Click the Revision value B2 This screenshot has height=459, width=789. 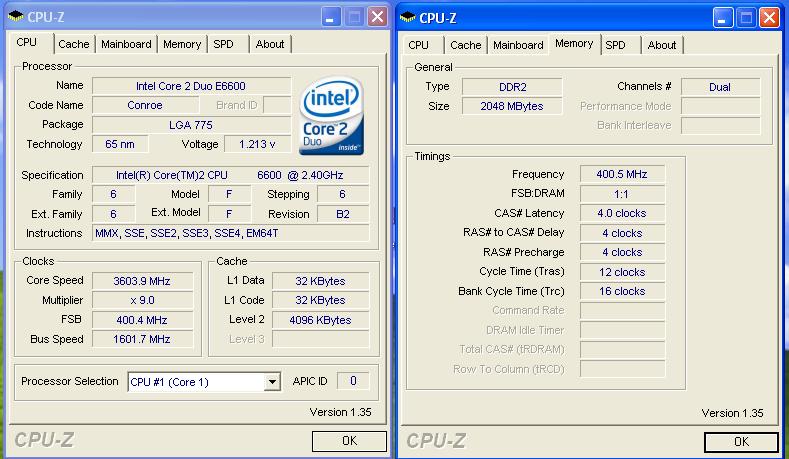pos(343,214)
